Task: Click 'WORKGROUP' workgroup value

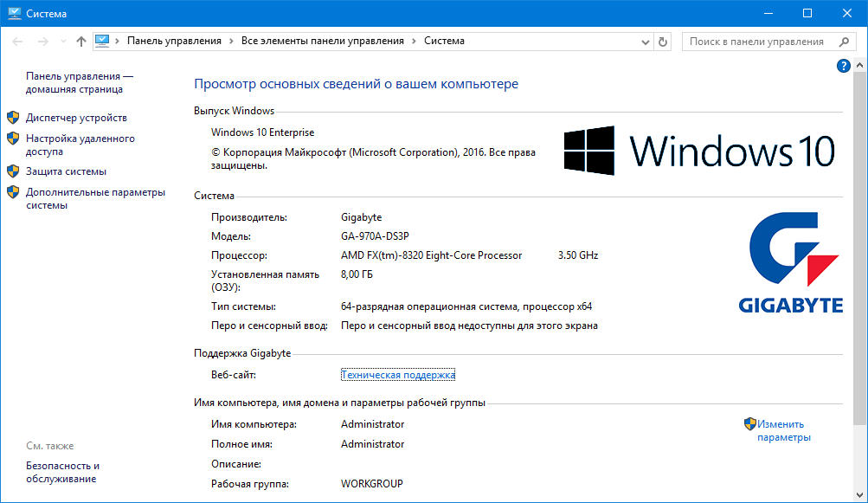Action: (x=372, y=484)
